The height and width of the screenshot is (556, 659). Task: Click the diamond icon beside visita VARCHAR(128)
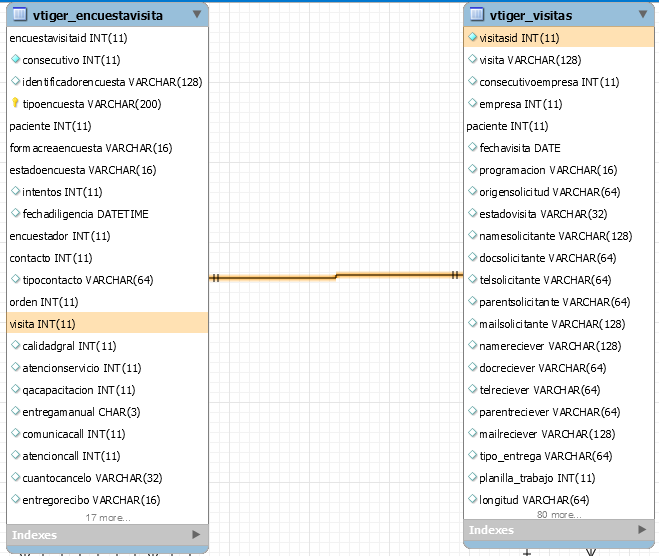(472, 59)
